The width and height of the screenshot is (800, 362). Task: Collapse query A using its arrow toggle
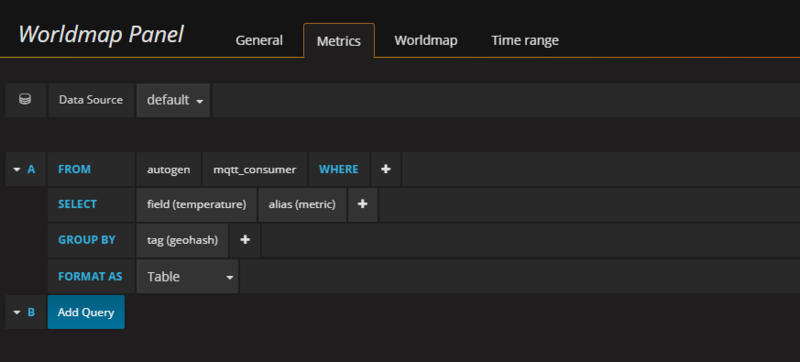[17, 169]
